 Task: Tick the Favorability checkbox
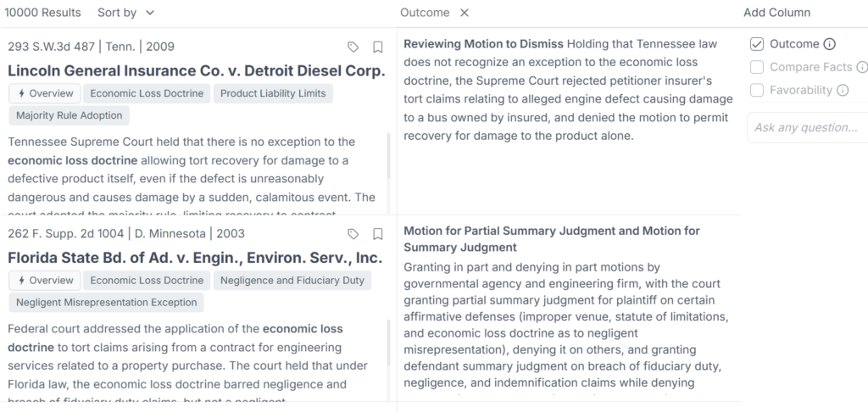757,90
